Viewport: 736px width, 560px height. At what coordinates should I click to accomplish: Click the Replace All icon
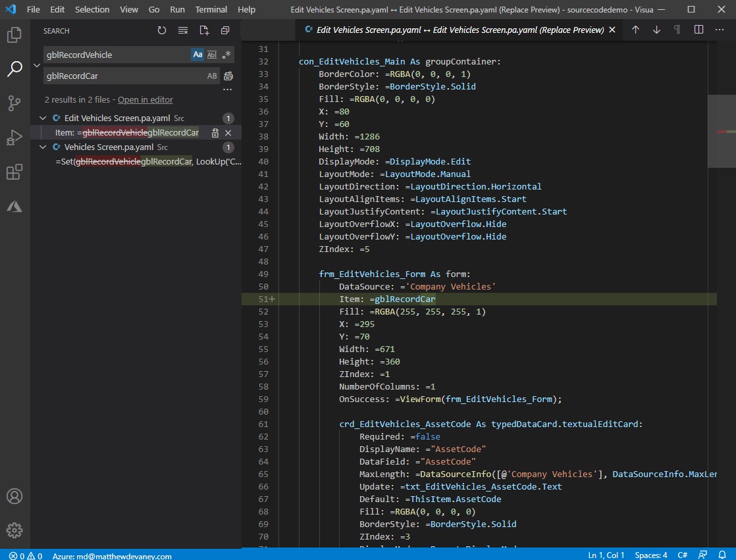[x=227, y=76]
